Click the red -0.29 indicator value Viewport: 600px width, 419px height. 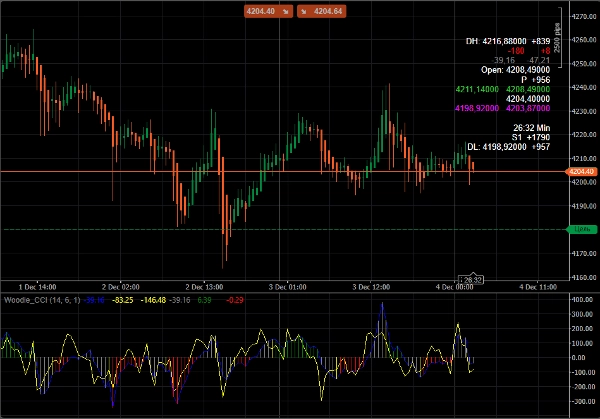click(x=235, y=299)
